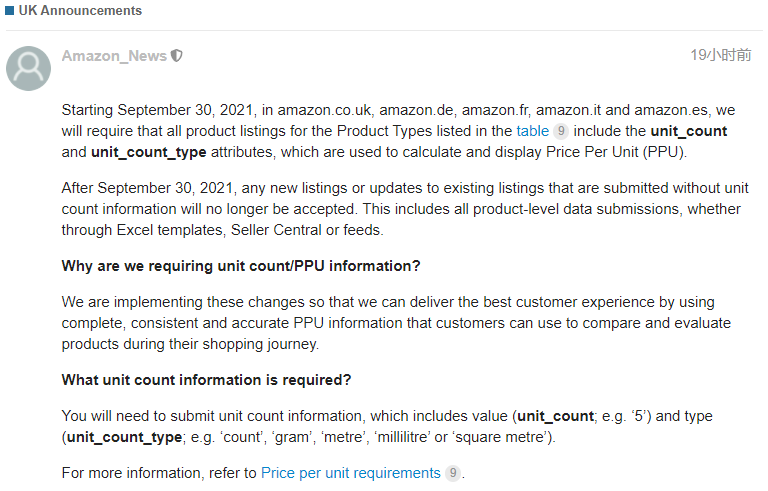The image size is (768, 491).
Task: Click paragraph starting "You will need to submit"
Action: (x=387, y=426)
